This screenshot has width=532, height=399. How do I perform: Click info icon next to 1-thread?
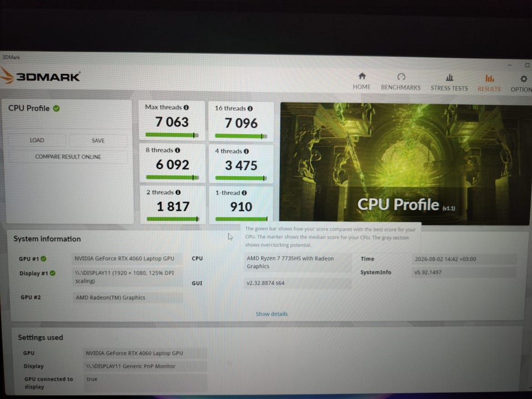click(244, 193)
